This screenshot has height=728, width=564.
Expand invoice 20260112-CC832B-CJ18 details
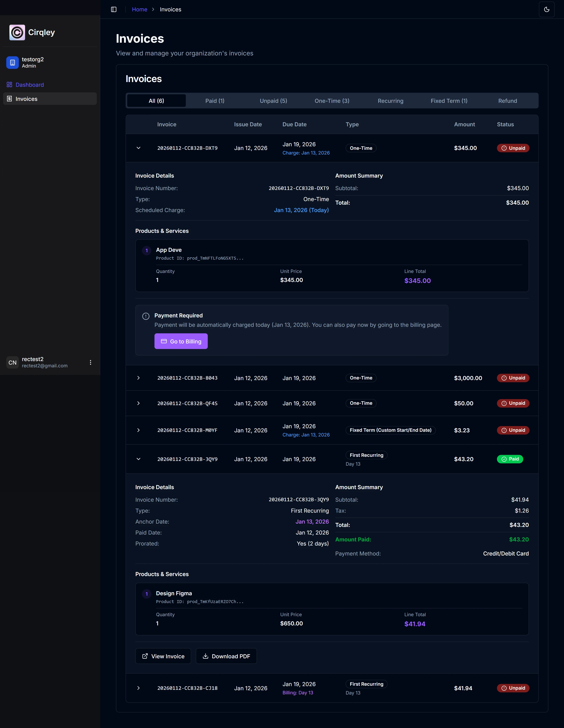(x=138, y=688)
